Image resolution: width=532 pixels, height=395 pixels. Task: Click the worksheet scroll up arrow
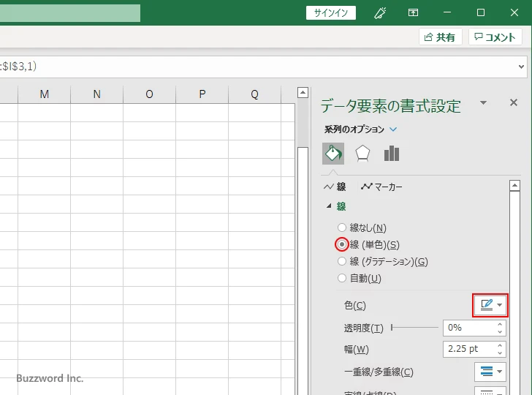click(x=303, y=92)
